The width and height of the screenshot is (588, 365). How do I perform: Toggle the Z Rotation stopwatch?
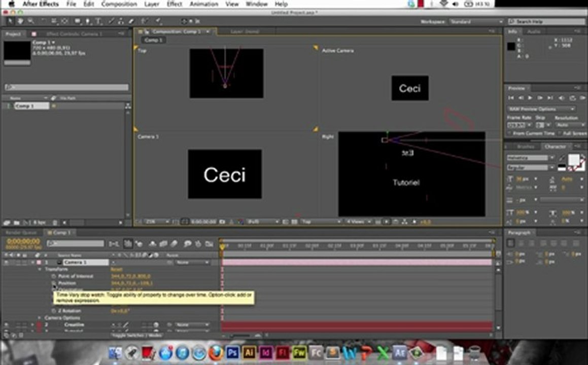54,311
